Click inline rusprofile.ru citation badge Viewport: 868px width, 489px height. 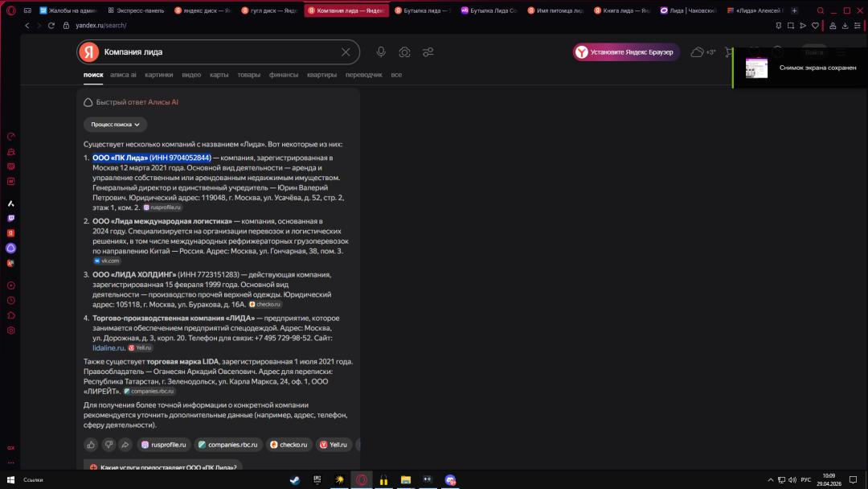(x=162, y=208)
